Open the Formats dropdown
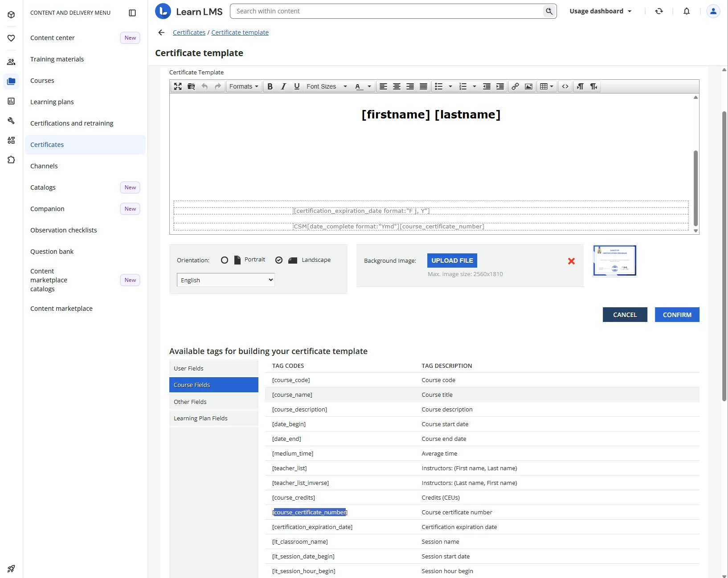This screenshot has width=728, height=578. pos(244,86)
